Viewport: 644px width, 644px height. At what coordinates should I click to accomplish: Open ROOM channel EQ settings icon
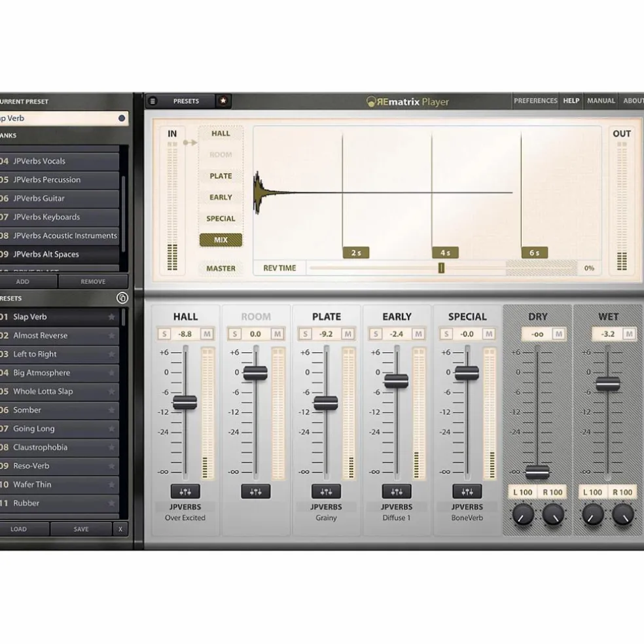pos(255,492)
